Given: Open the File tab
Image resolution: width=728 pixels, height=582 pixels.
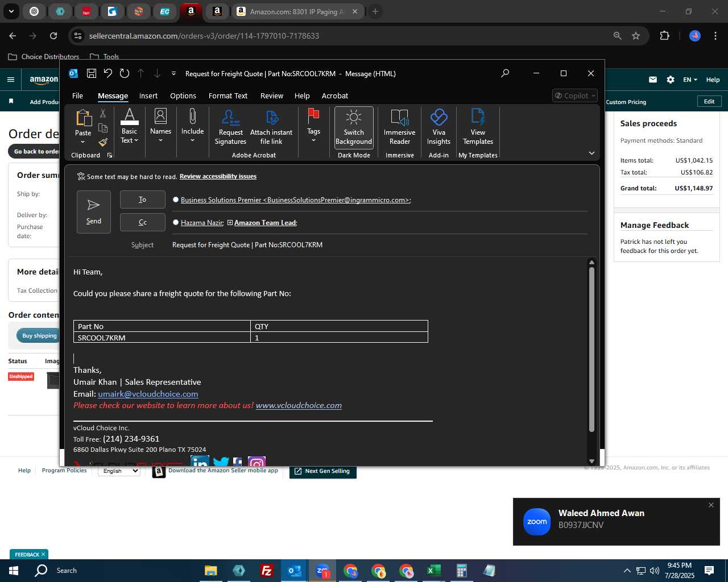Looking at the screenshot, I should pyautogui.click(x=77, y=95).
